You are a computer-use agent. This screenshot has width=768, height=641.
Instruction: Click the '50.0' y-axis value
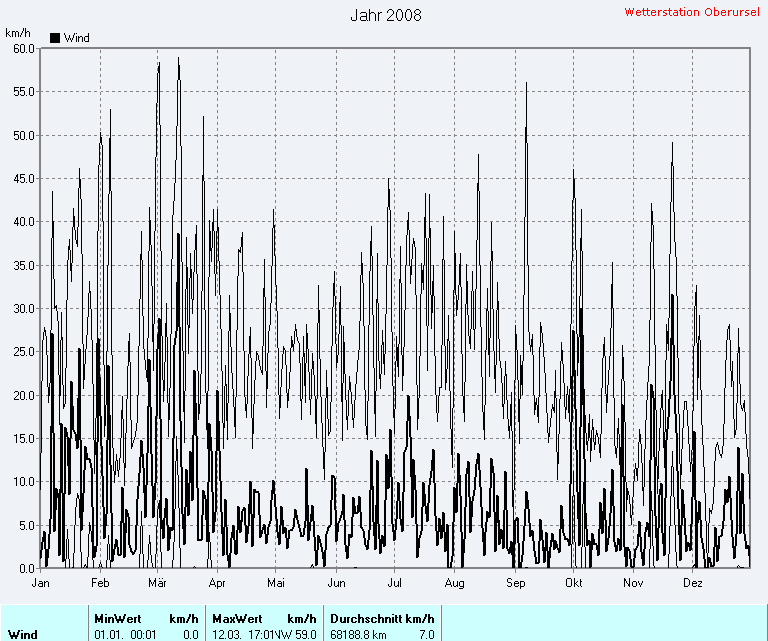click(24, 136)
